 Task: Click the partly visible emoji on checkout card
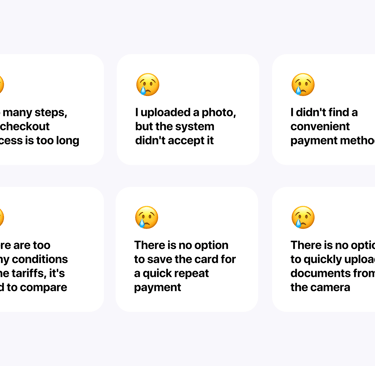(x=2, y=84)
